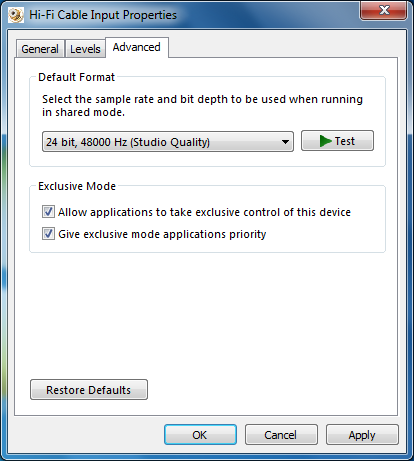Click the Test button

click(x=337, y=141)
